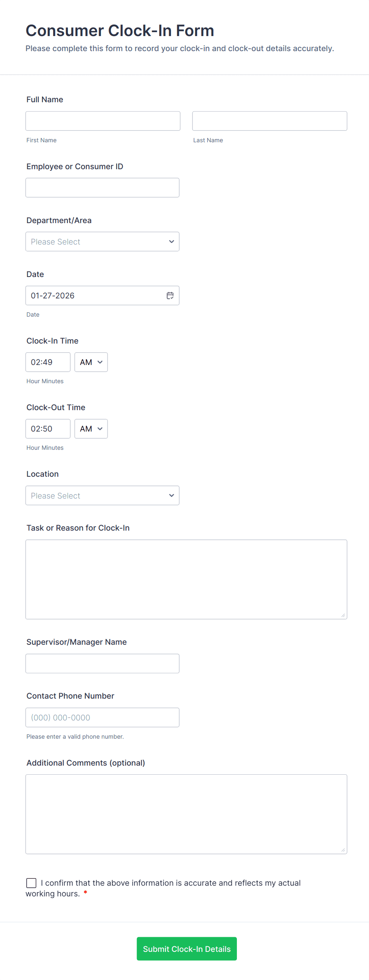Viewport: 369px width, 980px height.
Task: Click the Department/Area dropdown chevron arrow
Action: point(171,242)
